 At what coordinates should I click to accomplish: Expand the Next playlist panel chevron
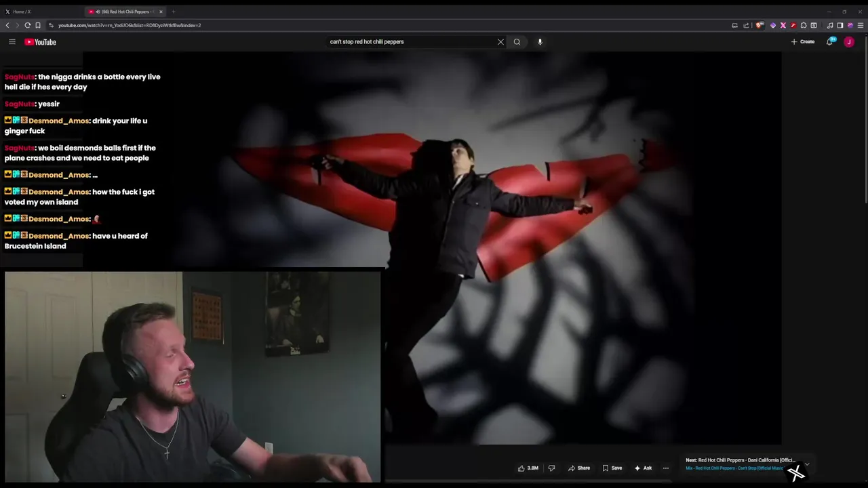point(806,464)
